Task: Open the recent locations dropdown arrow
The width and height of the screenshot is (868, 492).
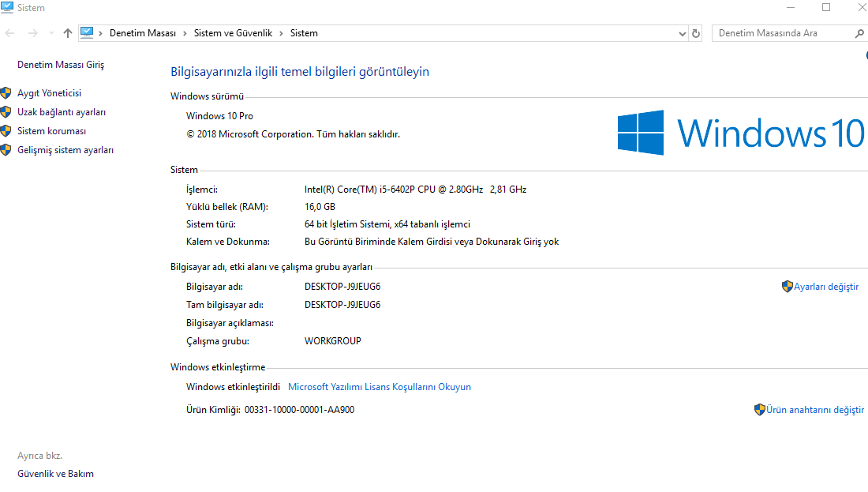Action: (51, 33)
